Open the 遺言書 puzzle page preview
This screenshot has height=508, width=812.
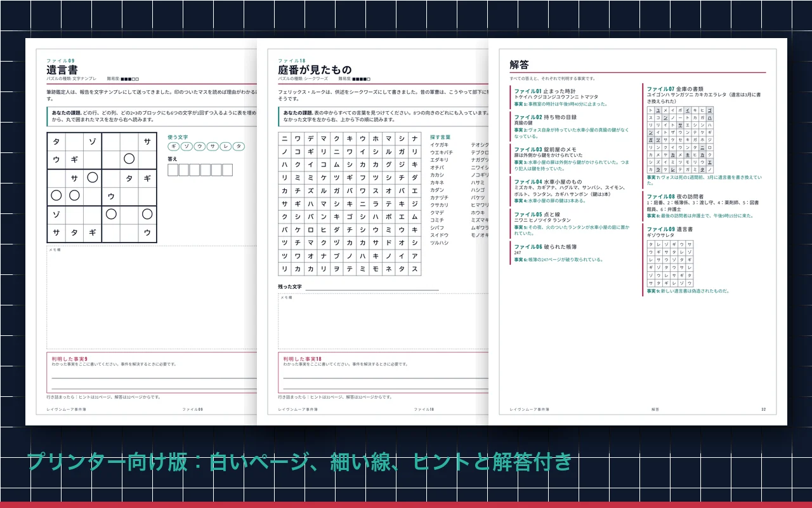(141, 232)
